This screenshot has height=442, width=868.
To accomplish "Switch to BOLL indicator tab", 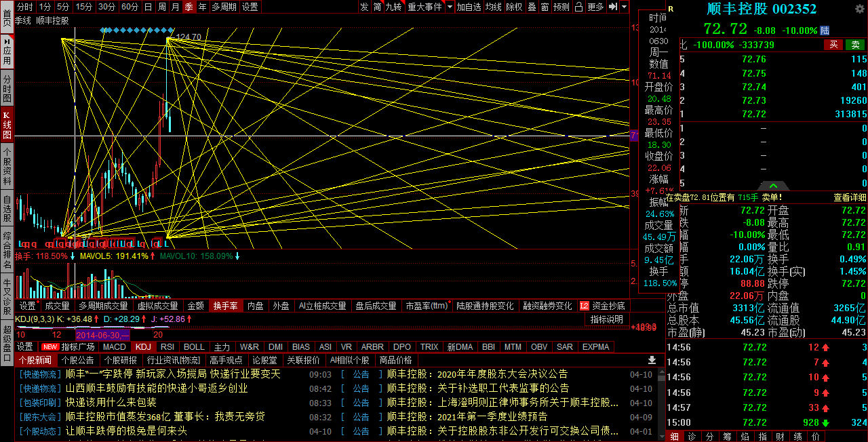I will [x=194, y=346].
